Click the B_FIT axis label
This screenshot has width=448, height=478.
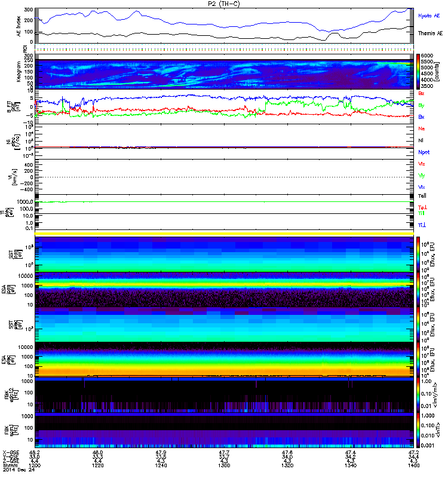pyautogui.click(x=13, y=107)
